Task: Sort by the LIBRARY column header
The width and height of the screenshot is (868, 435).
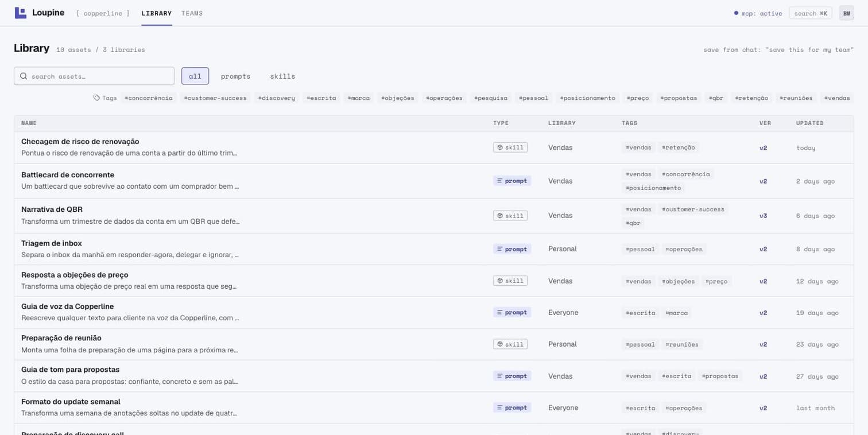Action: click(x=561, y=123)
